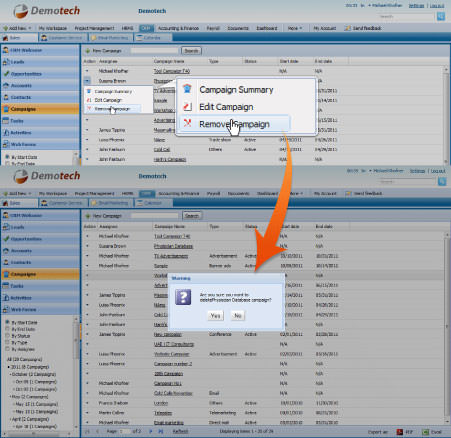The height and width of the screenshot is (438, 451).
Task: Click the Leads sidebar icon in the Warning-dialog screenshot
Action: click(x=6, y=227)
